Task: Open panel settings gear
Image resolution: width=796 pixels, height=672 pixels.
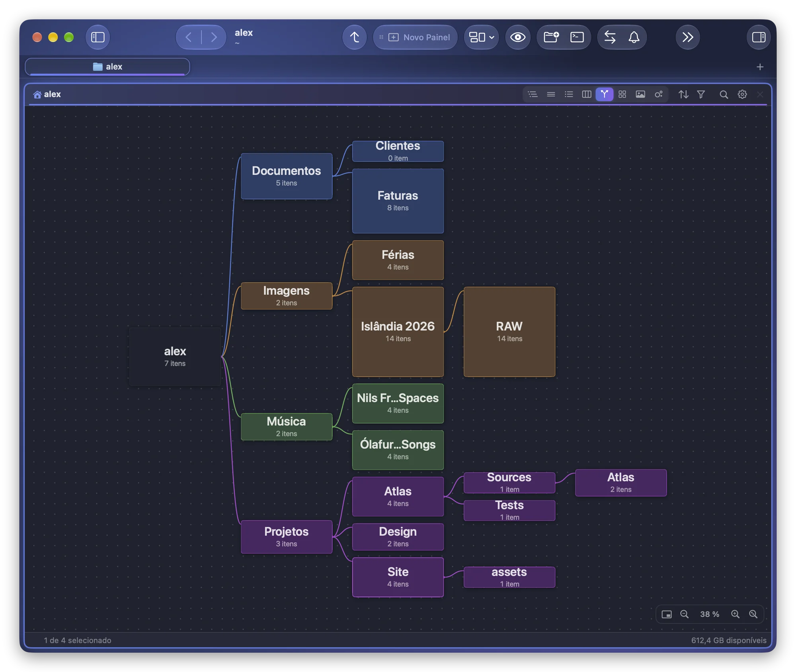Action: pyautogui.click(x=742, y=94)
